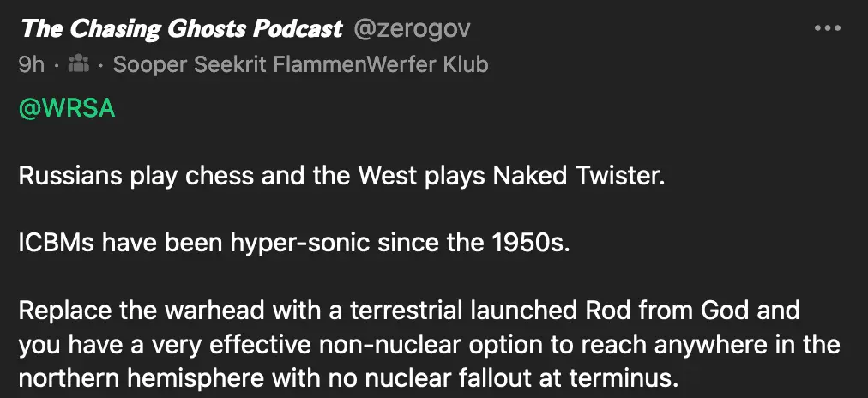Click the sentence about Russians playing chess
The width and height of the screenshot is (868, 398).
[341, 178]
